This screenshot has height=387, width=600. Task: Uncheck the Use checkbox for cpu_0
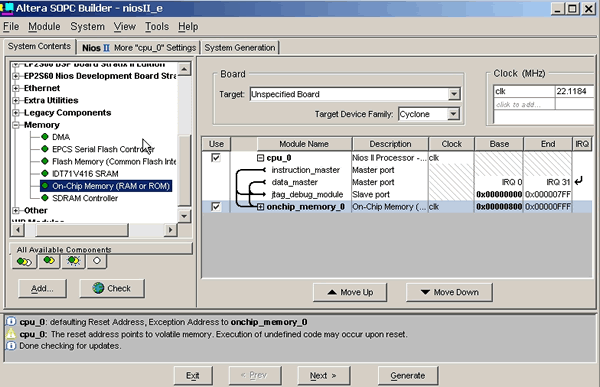pos(216,158)
